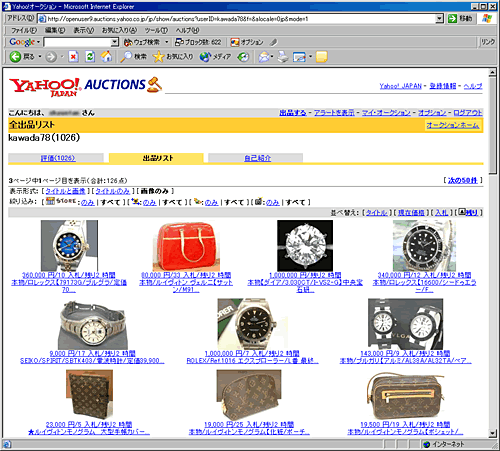Image resolution: width=500 pixels, height=451 pixels.
Task: Switch to the 自己紹介 tab
Action: point(257,158)
